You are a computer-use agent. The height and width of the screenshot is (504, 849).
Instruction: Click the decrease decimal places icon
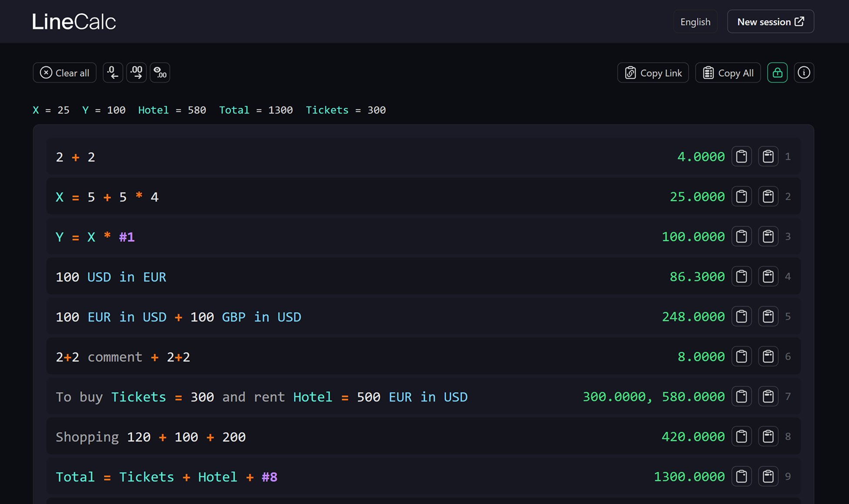click(113, 73)
